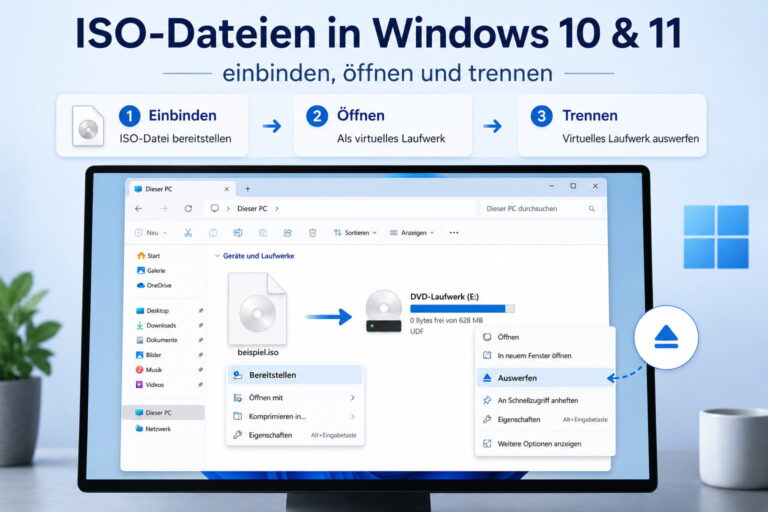Viewport: 768px width, 512px height.
Task: Choose Auswerfen to eject the drive
Action: coord(545,378)
